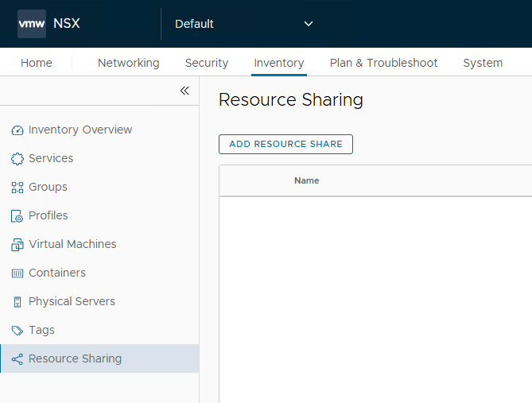Screen dimensions: 532x403
Task: Sort by the Name column header
Action: 306,180
